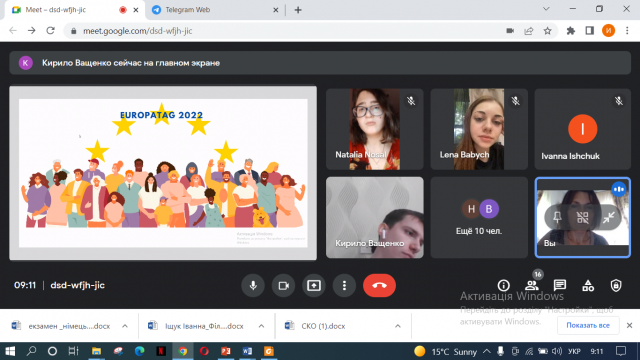Open Chrome profile avatar

608,31
